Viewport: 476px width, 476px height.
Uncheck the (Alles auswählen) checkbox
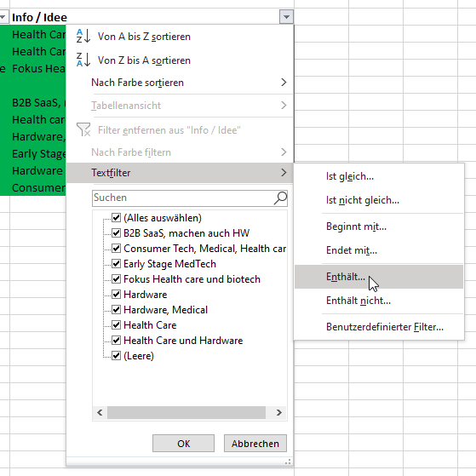pos(116,217)
